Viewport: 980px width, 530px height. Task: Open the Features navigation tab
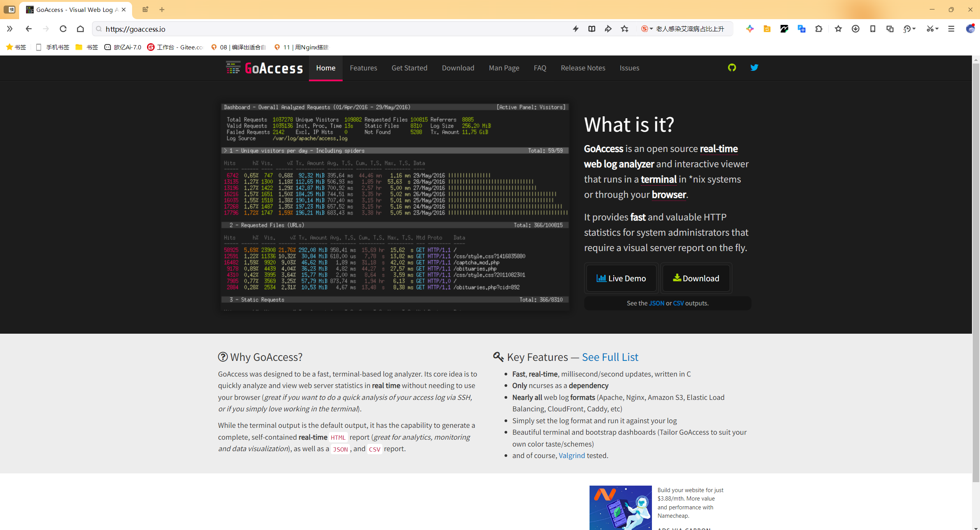363,68
